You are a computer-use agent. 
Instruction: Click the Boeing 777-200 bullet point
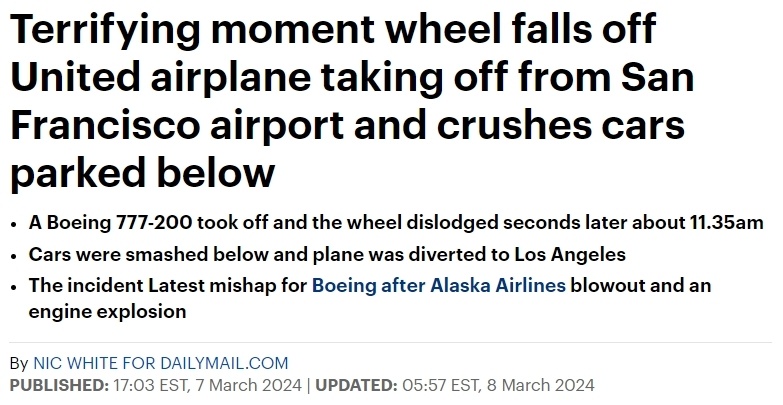pyautogui.click(x=396, y=223)
